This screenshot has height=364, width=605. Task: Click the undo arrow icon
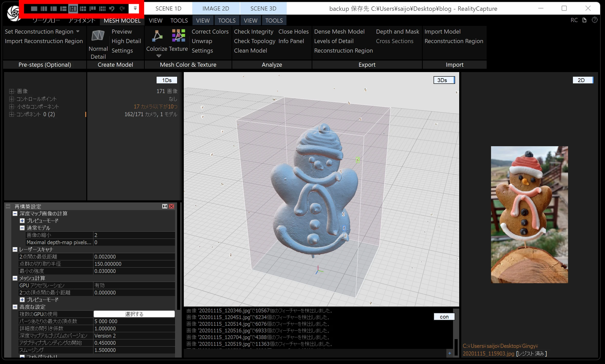(112, 9)
